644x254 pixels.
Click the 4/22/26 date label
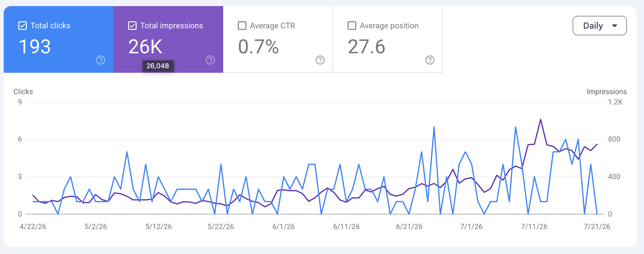(x=33, y=227)
